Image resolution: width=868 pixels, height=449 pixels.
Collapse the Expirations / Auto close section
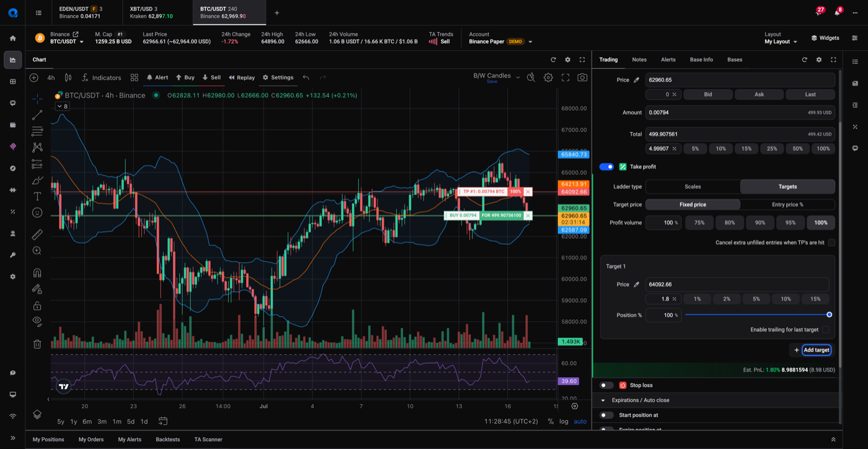(x=603, y=401)
